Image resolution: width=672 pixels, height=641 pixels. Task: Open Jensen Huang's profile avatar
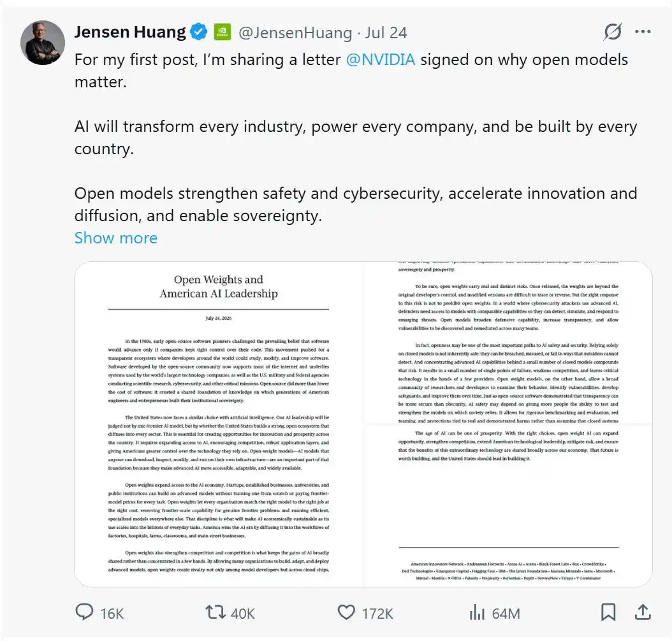point(43,43)
